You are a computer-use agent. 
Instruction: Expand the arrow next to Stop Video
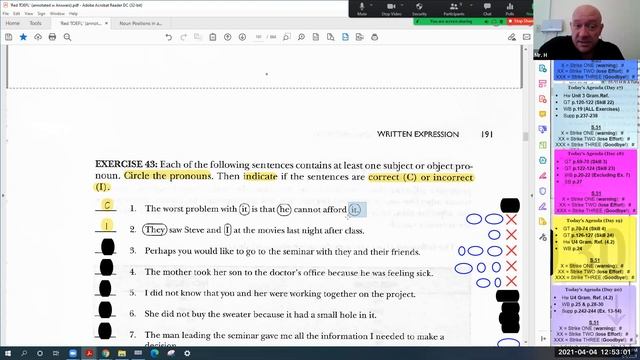coord(402,5)
